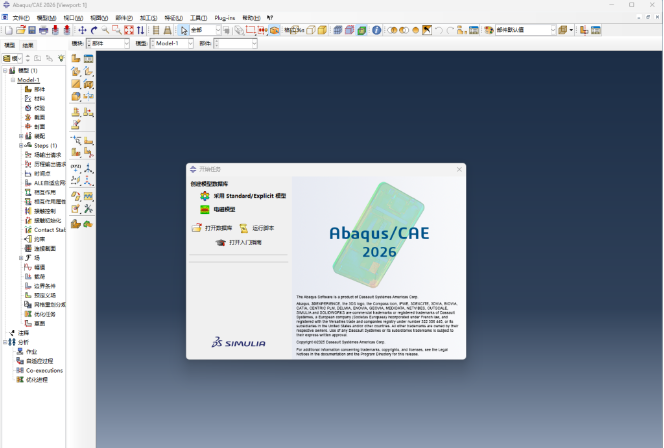
Task: Expand the Steps (1) tree node
Action: [21, 145]
